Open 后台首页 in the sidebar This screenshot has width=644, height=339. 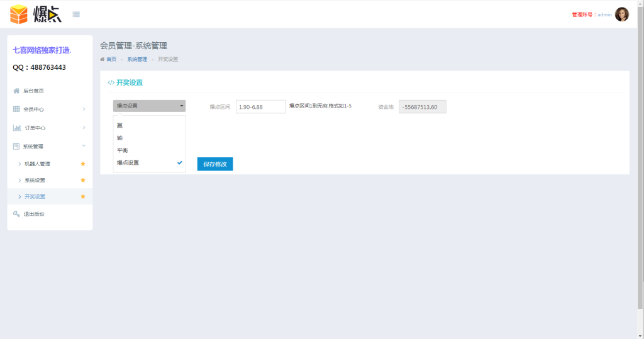pyautogui.click(x=33, y=91)
